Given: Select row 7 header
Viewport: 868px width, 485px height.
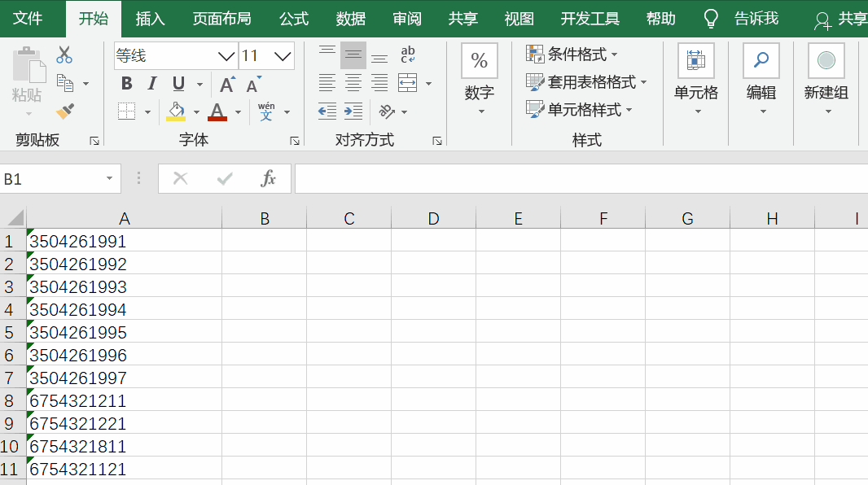Looking at the screenshot, I should point(13,378).
